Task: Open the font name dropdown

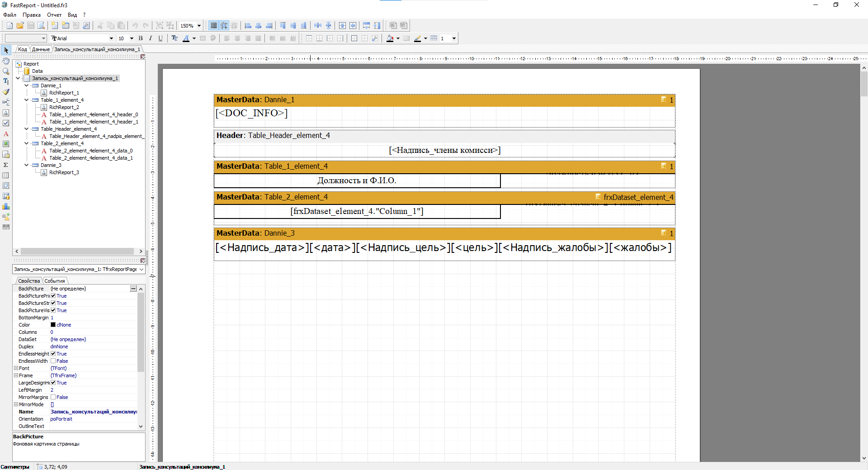Action: (x=111, y=38)
